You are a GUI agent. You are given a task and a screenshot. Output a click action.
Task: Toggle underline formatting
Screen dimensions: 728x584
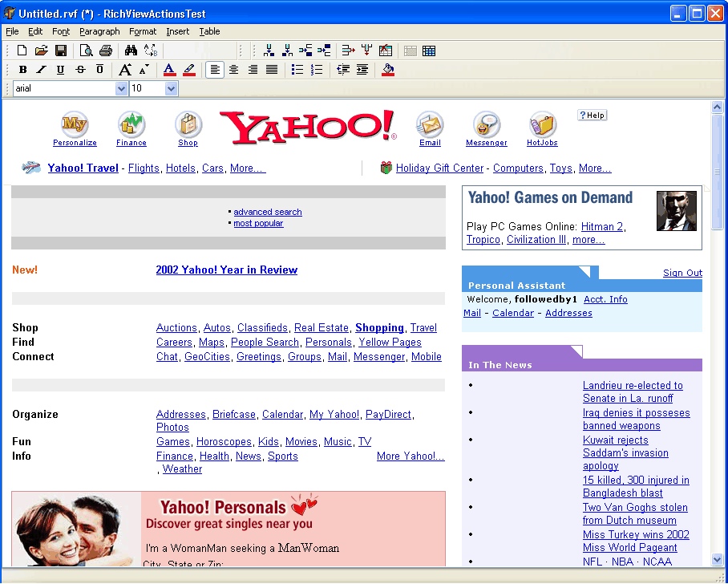coord(60,70)
